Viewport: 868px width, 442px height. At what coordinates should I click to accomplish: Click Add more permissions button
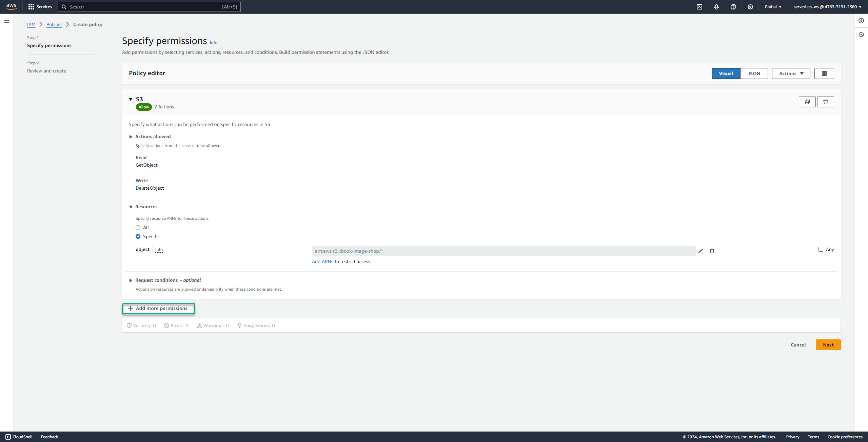158,308
